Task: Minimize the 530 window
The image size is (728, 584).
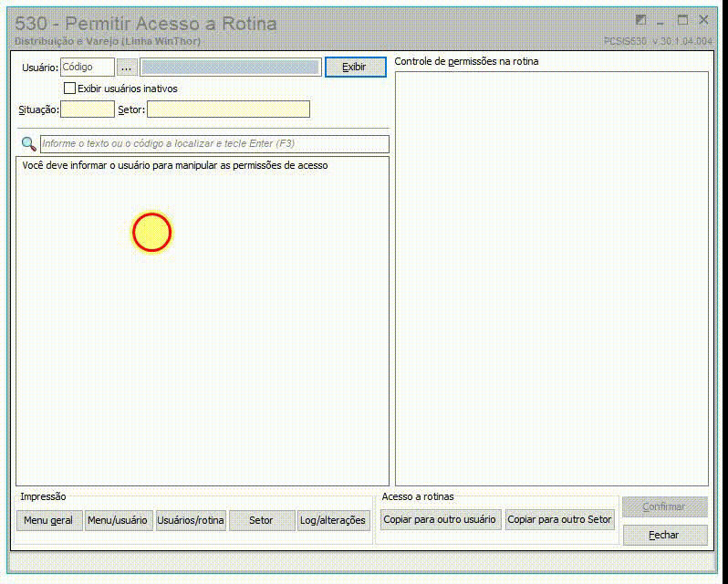Action: [x=660, y=21]
